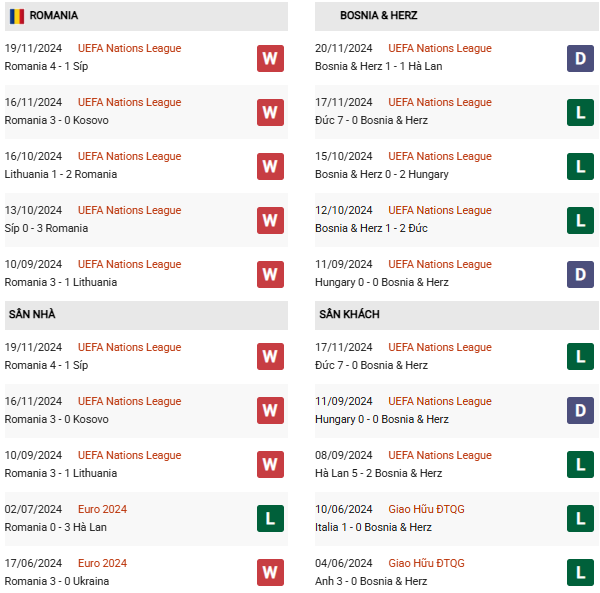The width and height of the screenshot is (600, 593).
Task: Click L badge for Hà Lan 5-2 Bosnia & Herz
Action: 580,464
